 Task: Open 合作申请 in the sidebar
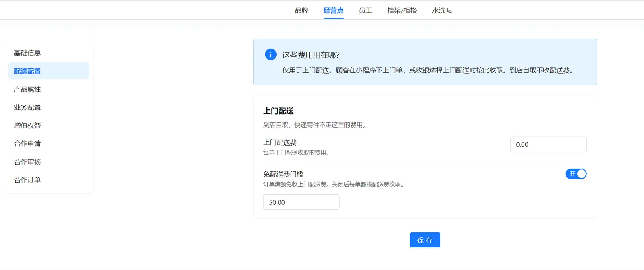coord(49,143)
